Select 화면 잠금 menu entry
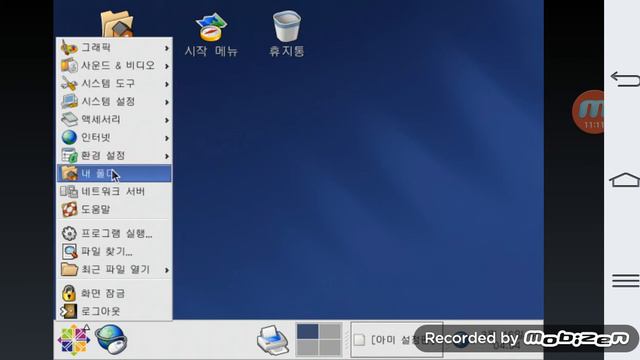The width and height of the screenshot is (640, 360). (x=114, y=293)
